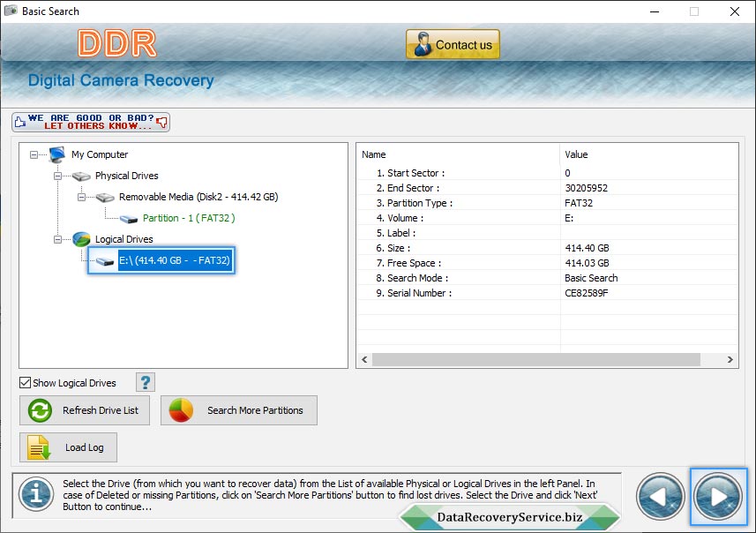Click the Basic Search title bar camera icon
Viewport: 756px width, 533px height.
click(x=11, y=11)
